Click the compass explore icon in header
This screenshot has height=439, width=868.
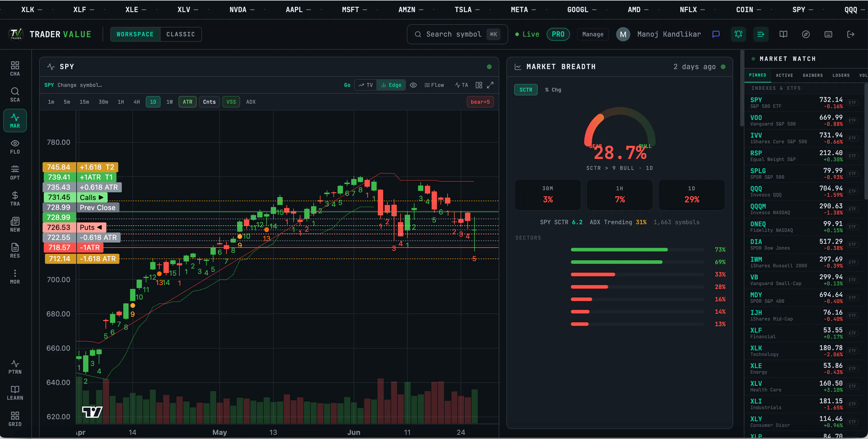[806, 34]
